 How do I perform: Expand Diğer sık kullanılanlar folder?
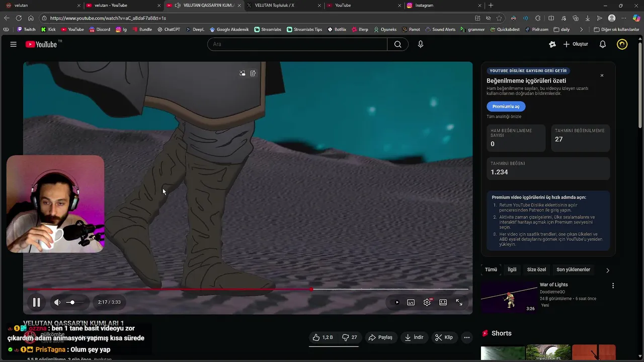616,30
